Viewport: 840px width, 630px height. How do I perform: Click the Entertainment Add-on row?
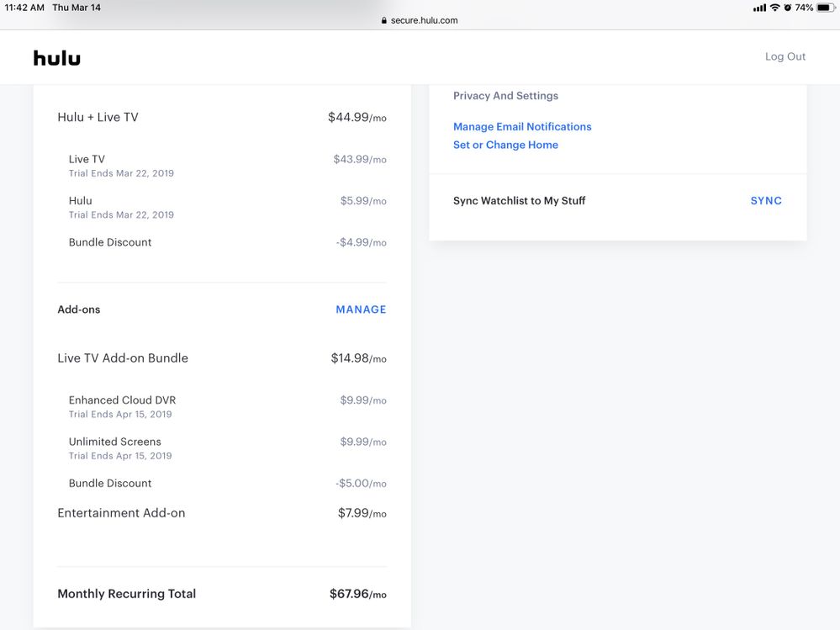[222, 513]
